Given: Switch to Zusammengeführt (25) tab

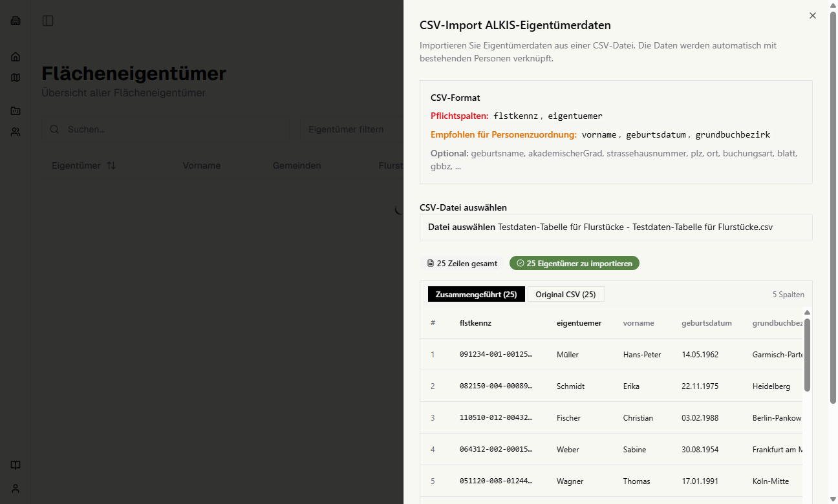Looking at the screenshot, I should pos(477,294).
